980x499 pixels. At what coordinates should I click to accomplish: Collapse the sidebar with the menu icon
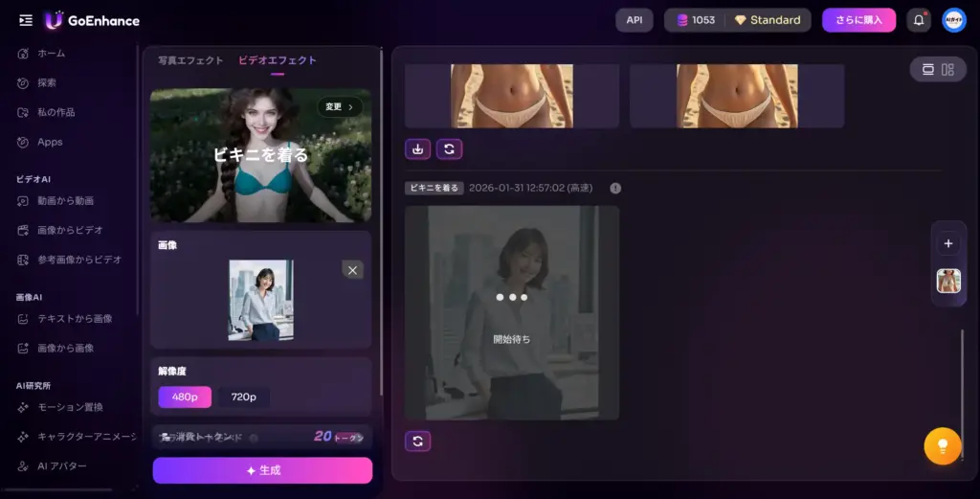[26, 21]
